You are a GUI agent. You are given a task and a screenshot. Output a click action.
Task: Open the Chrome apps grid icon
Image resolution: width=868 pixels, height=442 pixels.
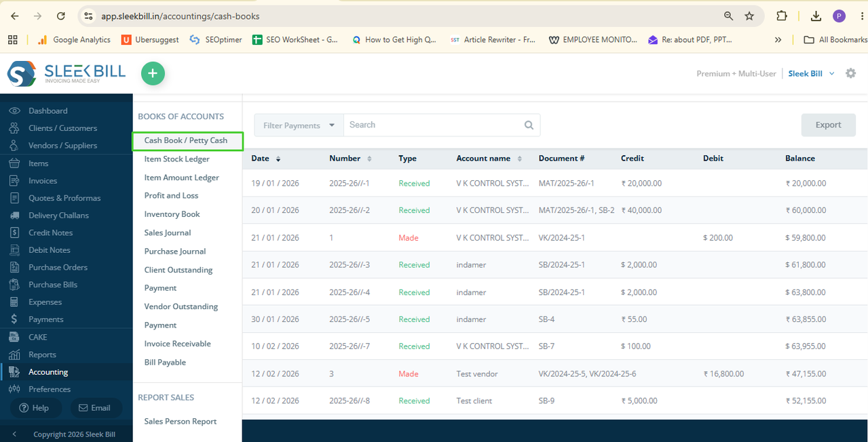point(12,40)
